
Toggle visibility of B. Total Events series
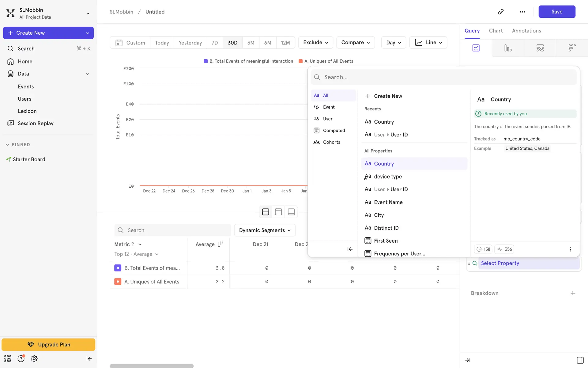coord(118,268)
